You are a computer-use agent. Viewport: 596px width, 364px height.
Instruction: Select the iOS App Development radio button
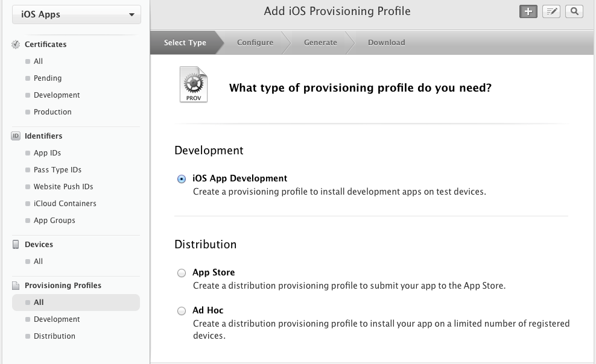tap(182, 179)
